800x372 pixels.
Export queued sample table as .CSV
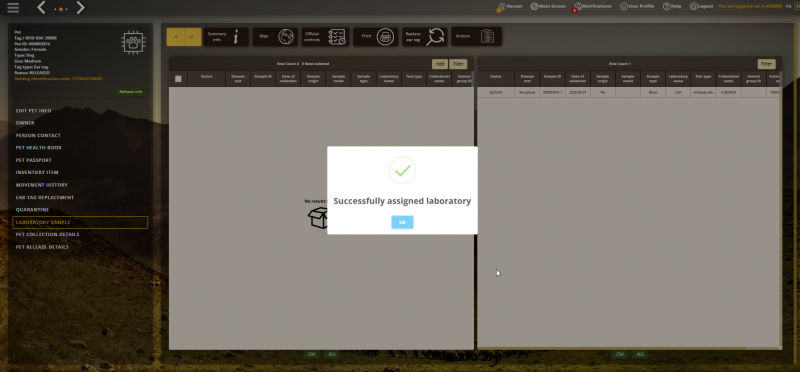click(619, 354)
